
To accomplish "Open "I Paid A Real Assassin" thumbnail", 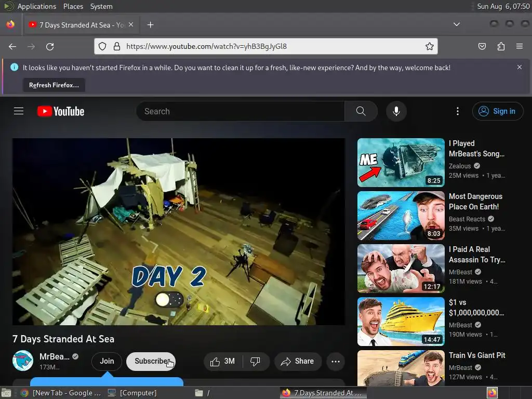I will (x=401, y=269).
